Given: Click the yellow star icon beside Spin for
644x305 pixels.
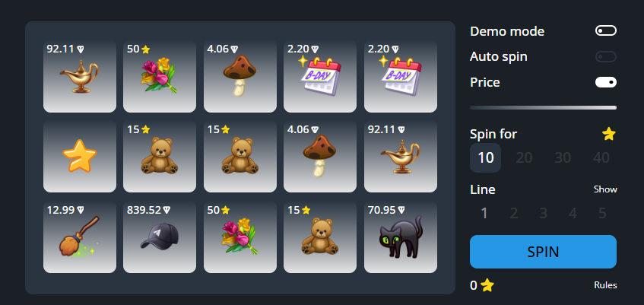Looking at the screenshot, I should [x=609, y=134].
